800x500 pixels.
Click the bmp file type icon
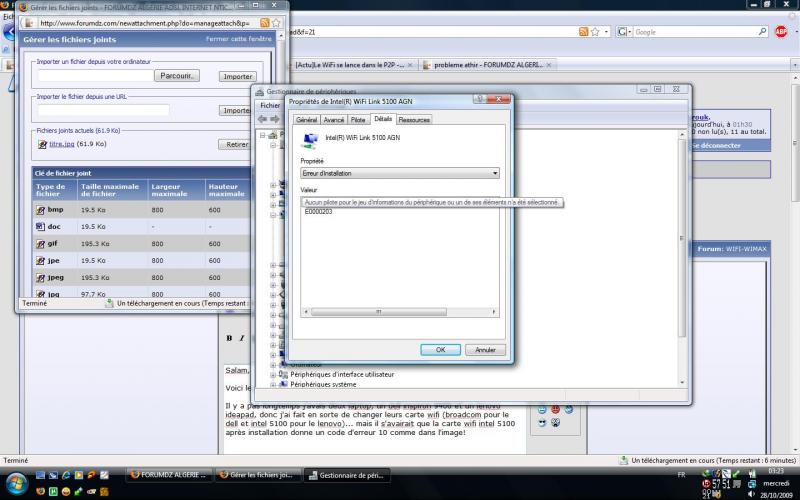tap(41, 210)
